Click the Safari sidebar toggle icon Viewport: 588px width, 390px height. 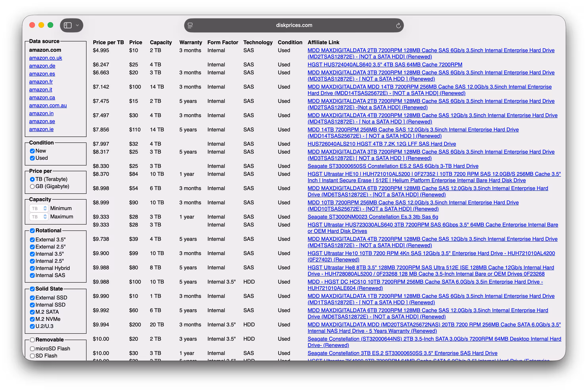[x=68, y=25]
